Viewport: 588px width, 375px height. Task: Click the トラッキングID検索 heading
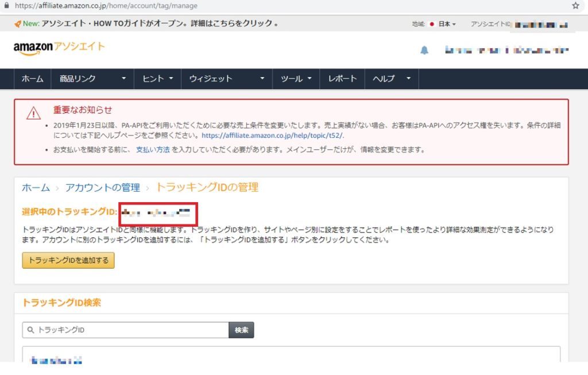pyautogui.click(x=61, y=303)
